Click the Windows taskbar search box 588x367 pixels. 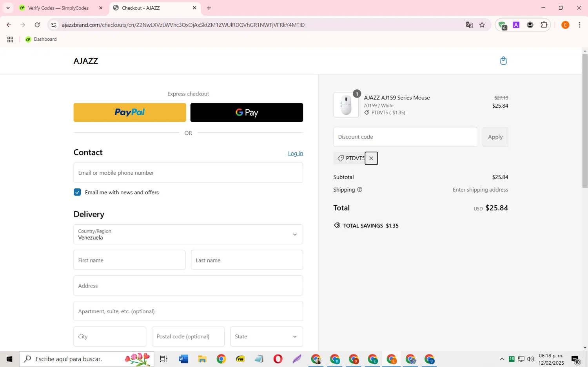[87, 359]
